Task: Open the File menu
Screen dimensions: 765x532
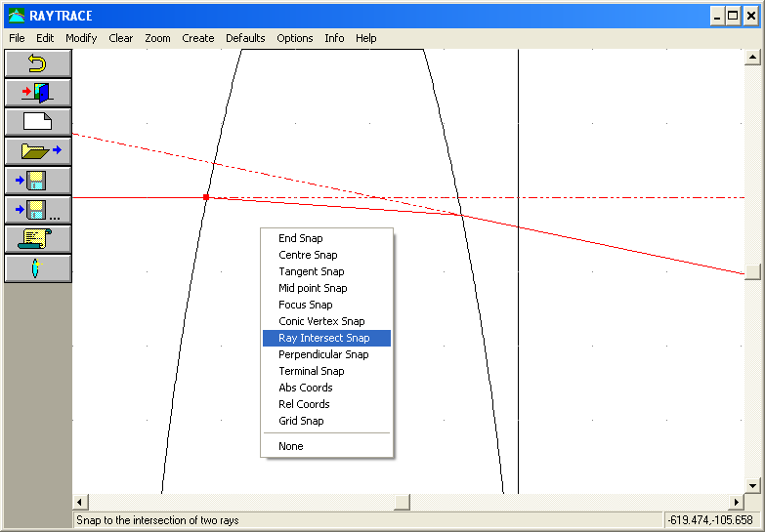Action: point(17,38)
